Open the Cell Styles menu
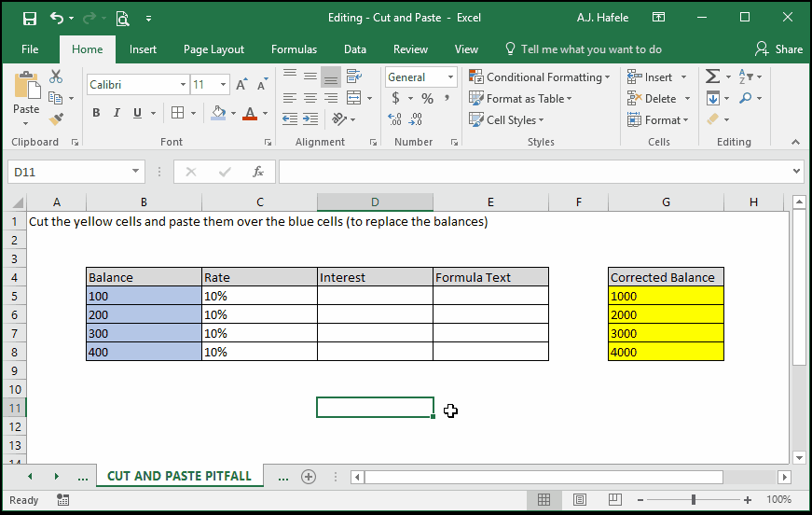 (506, 120)
